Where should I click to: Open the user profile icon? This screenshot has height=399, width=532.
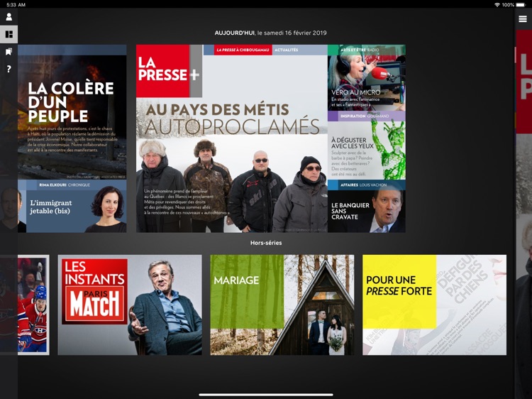9,16
